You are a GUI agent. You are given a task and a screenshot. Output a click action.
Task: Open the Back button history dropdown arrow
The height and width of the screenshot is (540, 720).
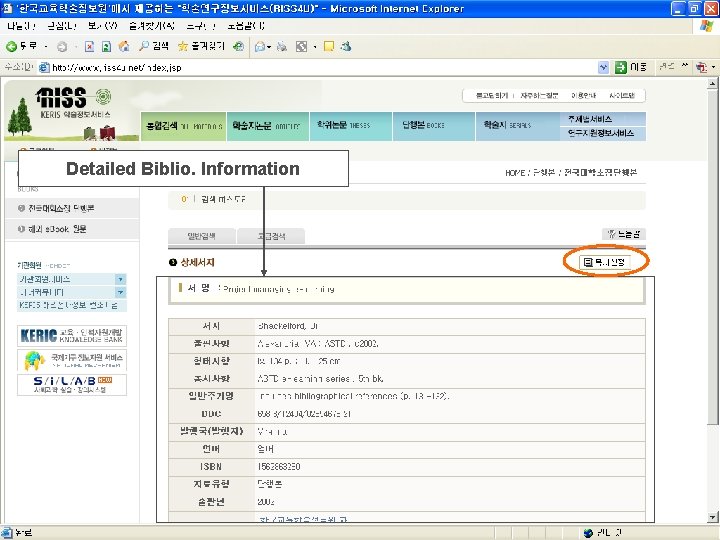[x=46, y=46]
